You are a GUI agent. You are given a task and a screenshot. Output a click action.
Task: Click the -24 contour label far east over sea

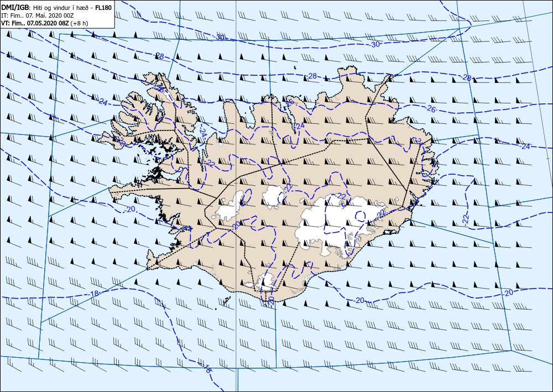click(x=525, y=147)
